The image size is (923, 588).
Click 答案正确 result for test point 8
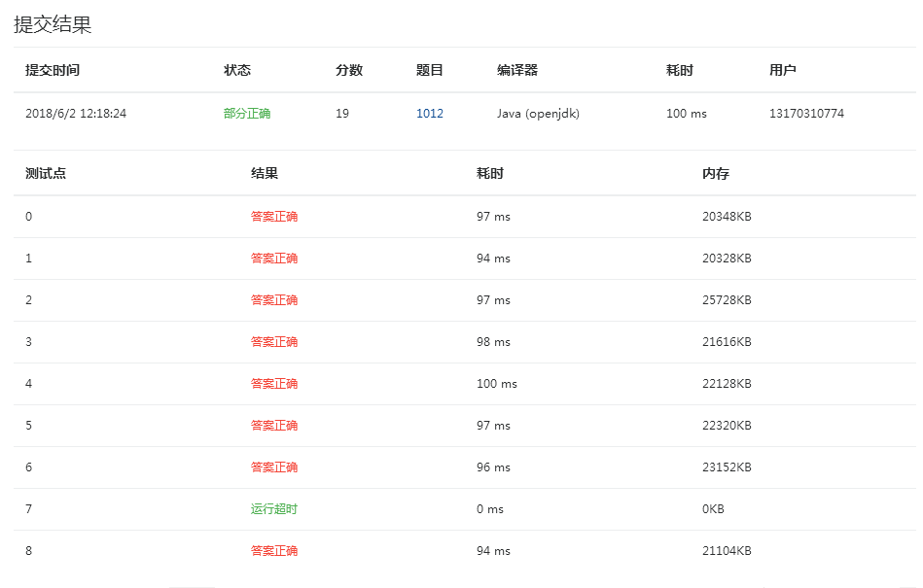coord(274,550)
